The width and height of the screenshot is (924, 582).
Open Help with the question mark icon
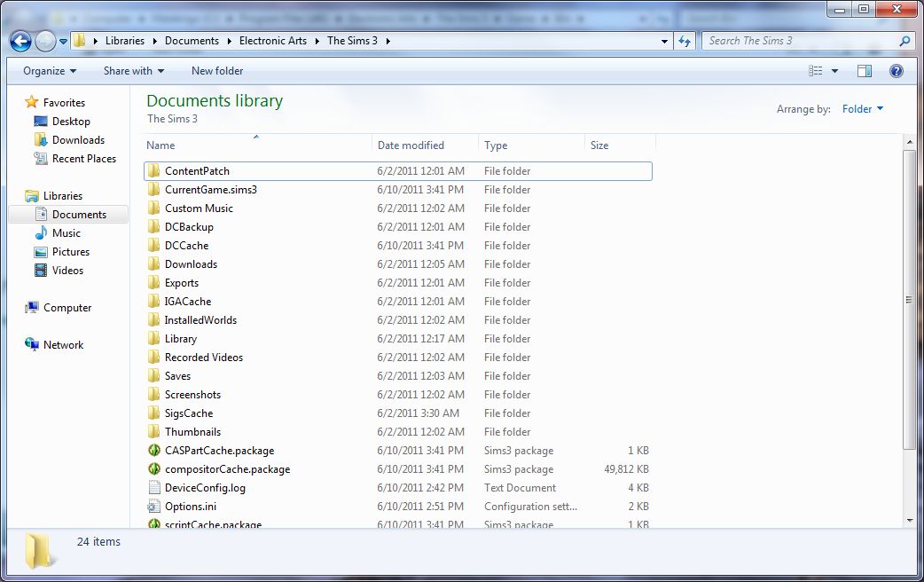tap(897, 71)
